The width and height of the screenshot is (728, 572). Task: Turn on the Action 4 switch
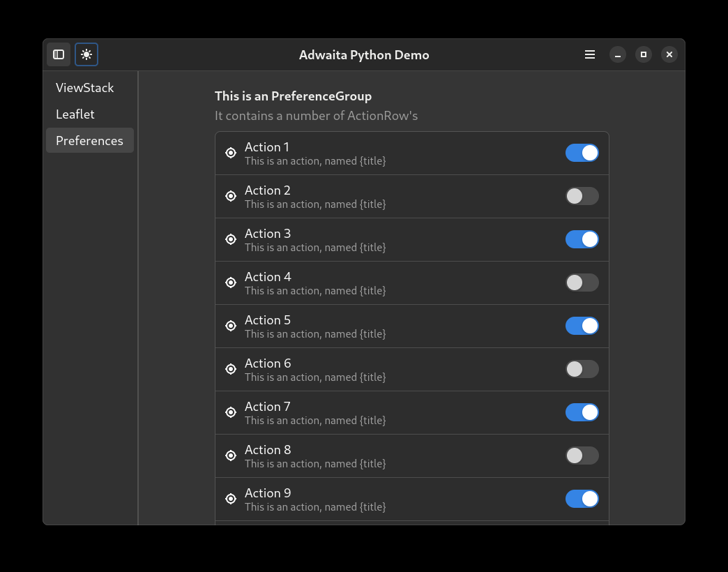(582, 283)
